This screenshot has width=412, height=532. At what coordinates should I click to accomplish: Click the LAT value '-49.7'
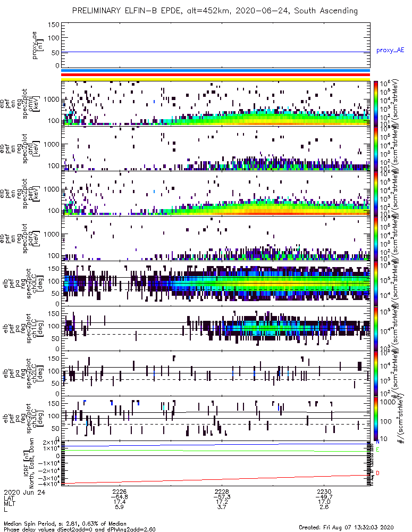[x=324, y=497]
